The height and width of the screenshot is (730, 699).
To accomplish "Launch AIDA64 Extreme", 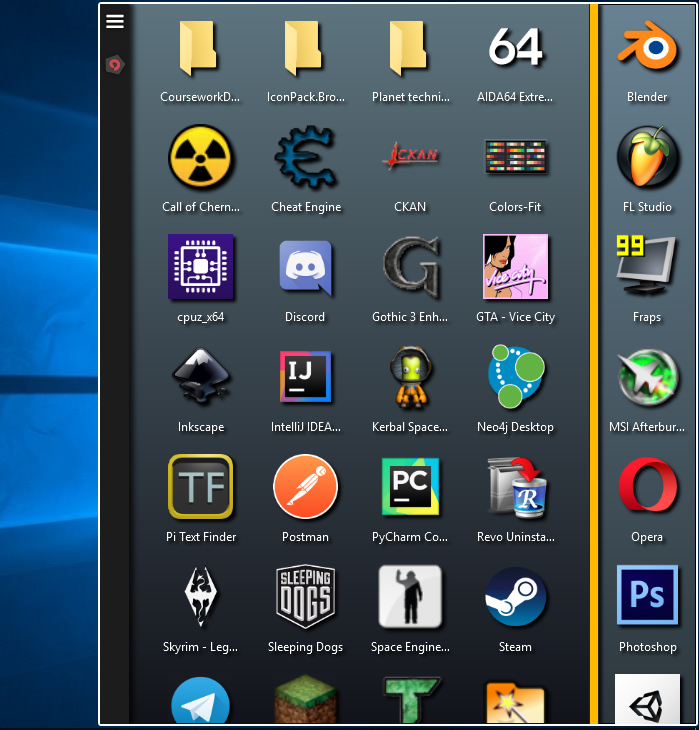I will [x=515, y=47].
